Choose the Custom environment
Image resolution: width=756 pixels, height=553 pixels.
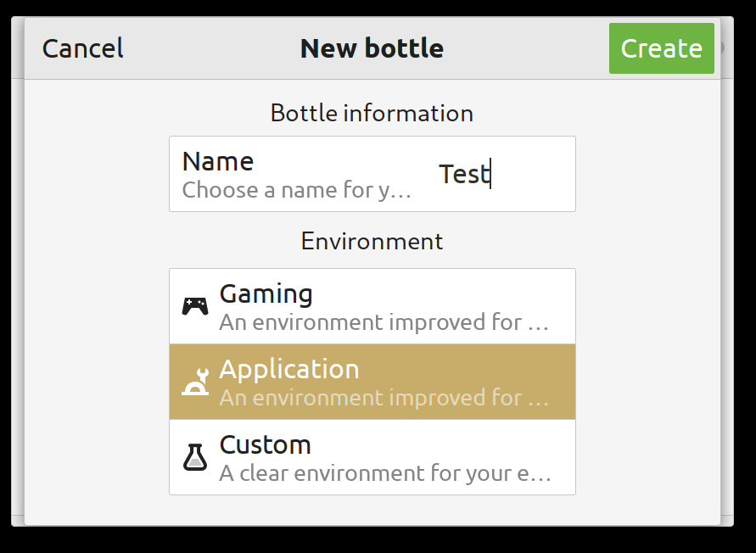(373, 456)
